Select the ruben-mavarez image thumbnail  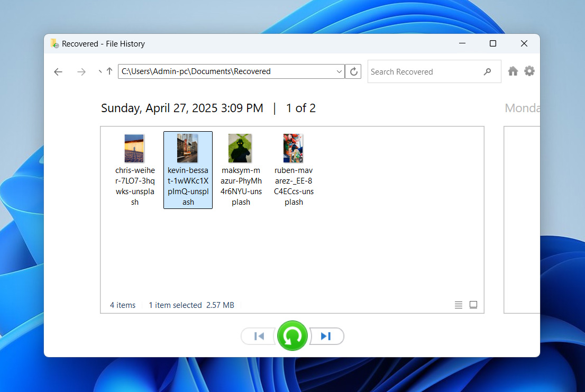coord(293,148)
